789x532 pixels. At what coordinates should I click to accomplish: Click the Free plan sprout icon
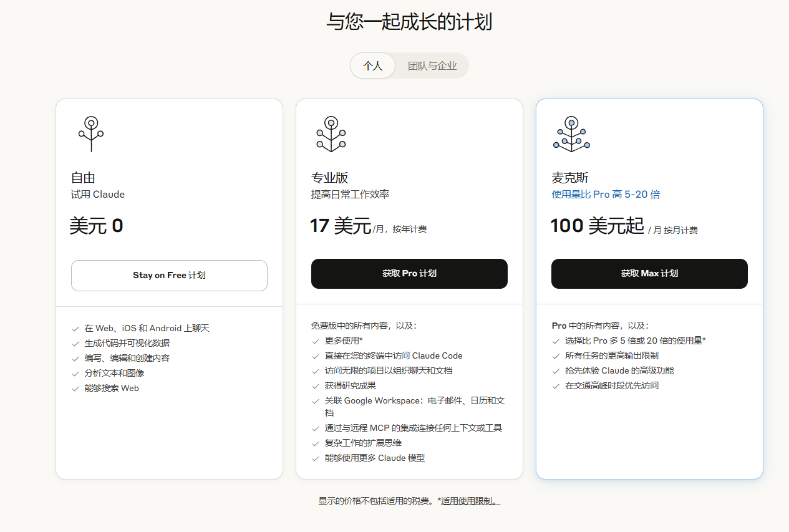click(x=91, y=134)
